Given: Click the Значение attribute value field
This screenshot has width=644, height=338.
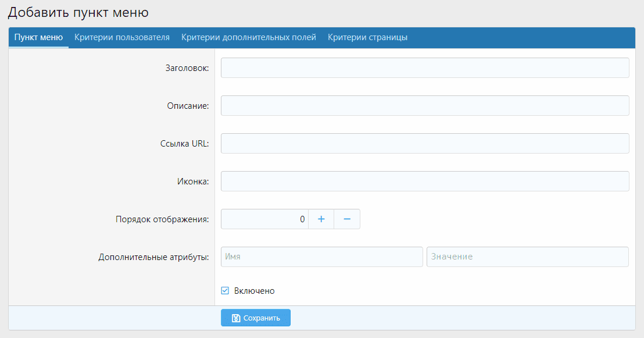Looking at the screenshot, I should (527, 257).
